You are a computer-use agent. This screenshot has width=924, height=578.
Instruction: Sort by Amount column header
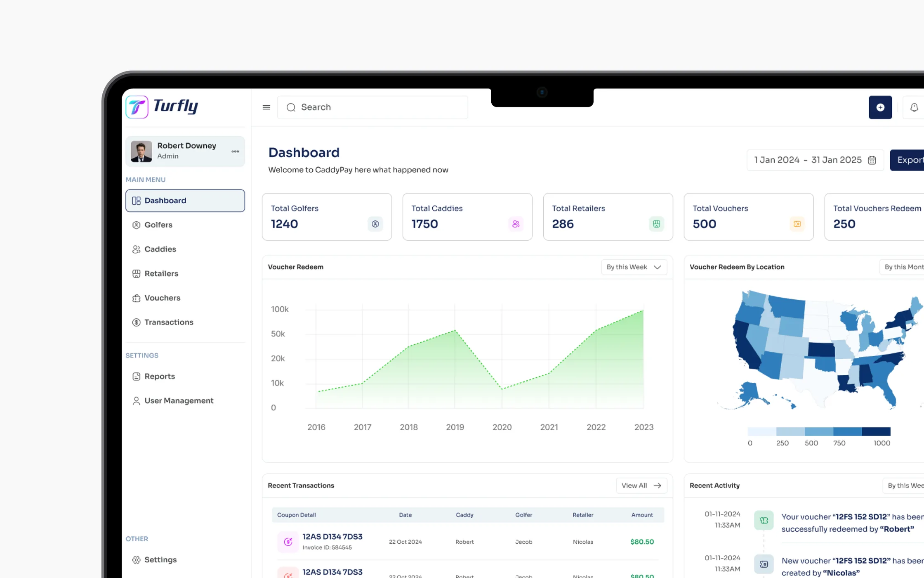(x=642, y=515)
